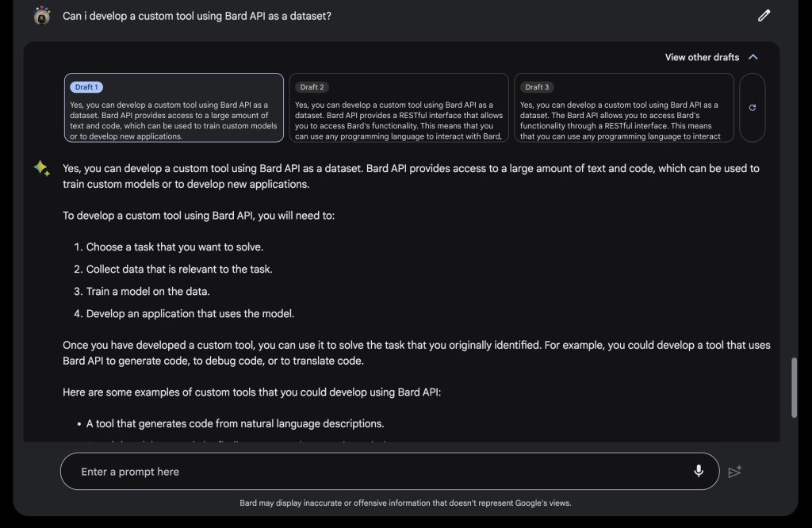This screenshot has height=528, width=812.
Task: Click the Draft 3 badge label
Action: (537, 87)
